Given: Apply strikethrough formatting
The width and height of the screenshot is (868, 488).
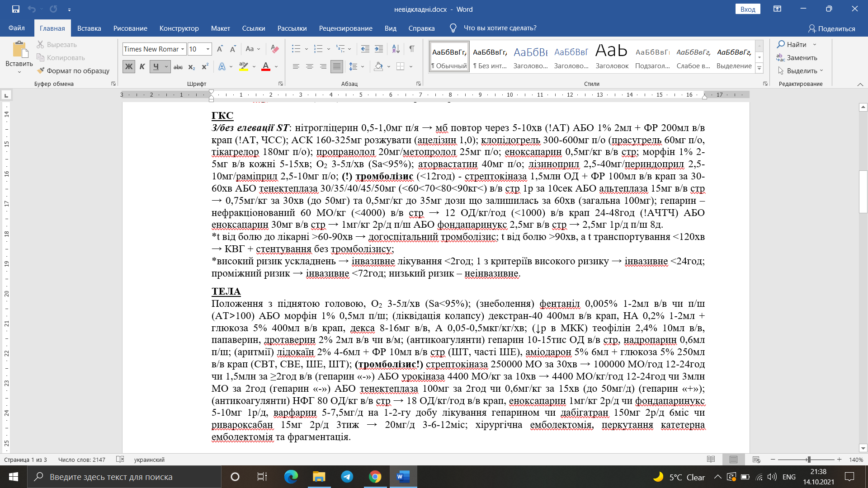Looking at the screenshot, I should point(178,67).
